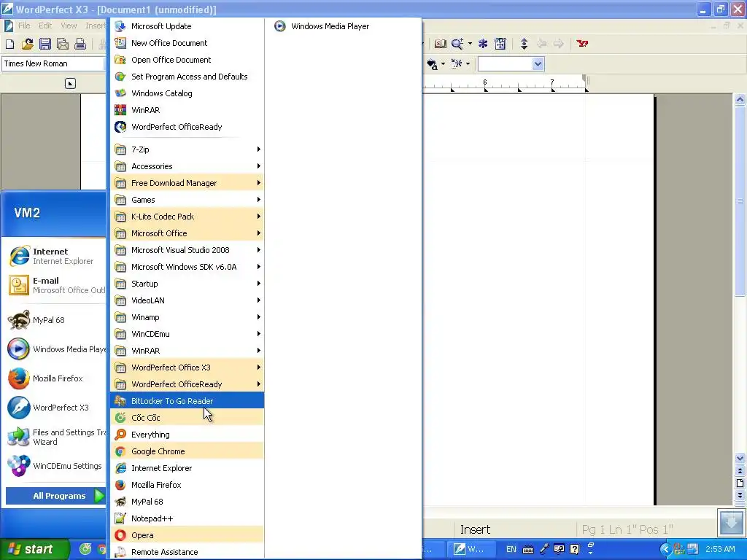
Task: Launch Cốc Cốc browser from the list
Action: (187, 418)
